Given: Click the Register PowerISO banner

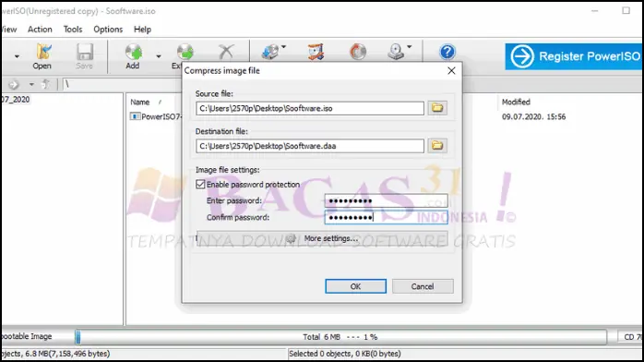Looking at the screenshot, I should pyautogui.click(x=574, y=56).
